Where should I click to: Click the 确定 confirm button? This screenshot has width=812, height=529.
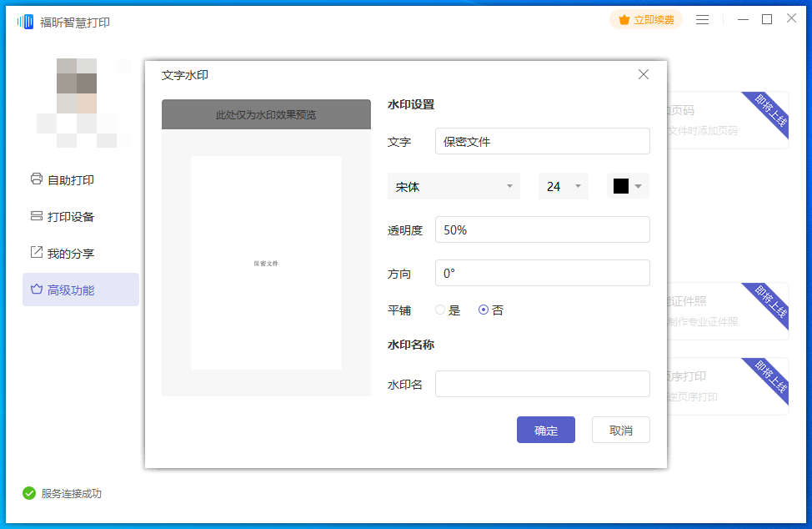coord(545,430)
